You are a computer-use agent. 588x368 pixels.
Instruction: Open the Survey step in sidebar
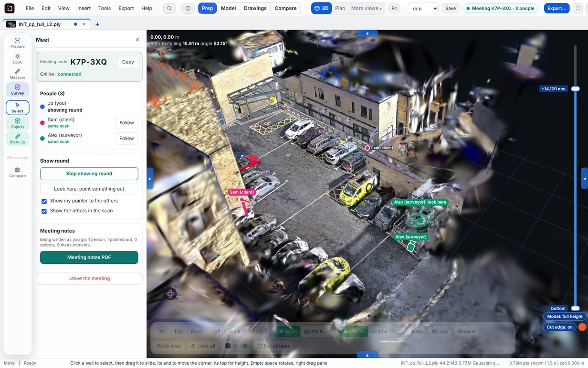pos(17,90)
